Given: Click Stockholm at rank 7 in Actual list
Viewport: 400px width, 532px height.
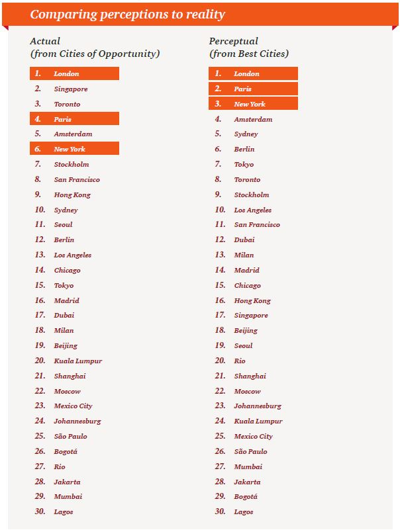Looking at the screenshot, I should tap(72, 164).
